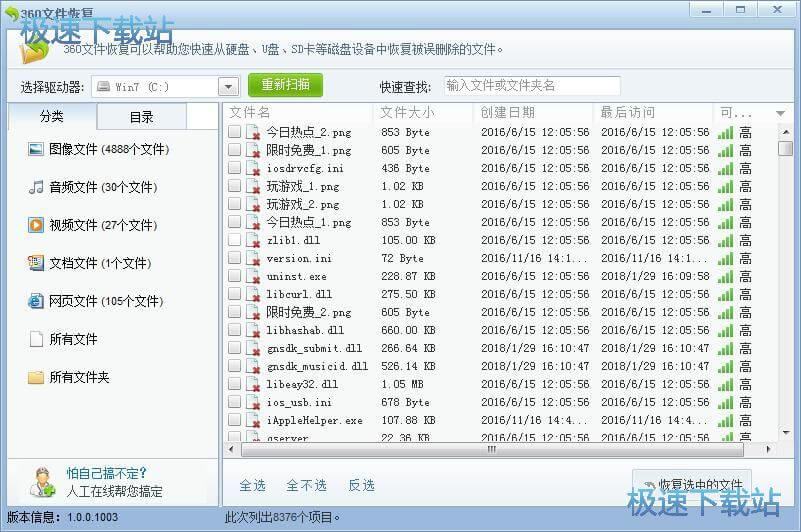This screenshot has height=532, width=801.
Task: Check the box for uninst.exe
Action: 234,276
